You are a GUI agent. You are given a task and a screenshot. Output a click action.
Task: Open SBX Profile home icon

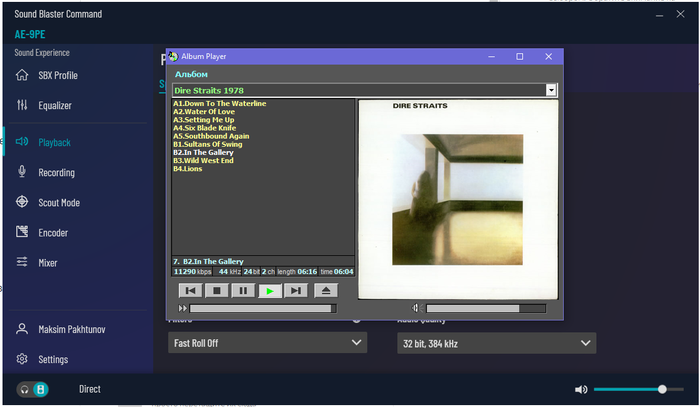[22, 75]
